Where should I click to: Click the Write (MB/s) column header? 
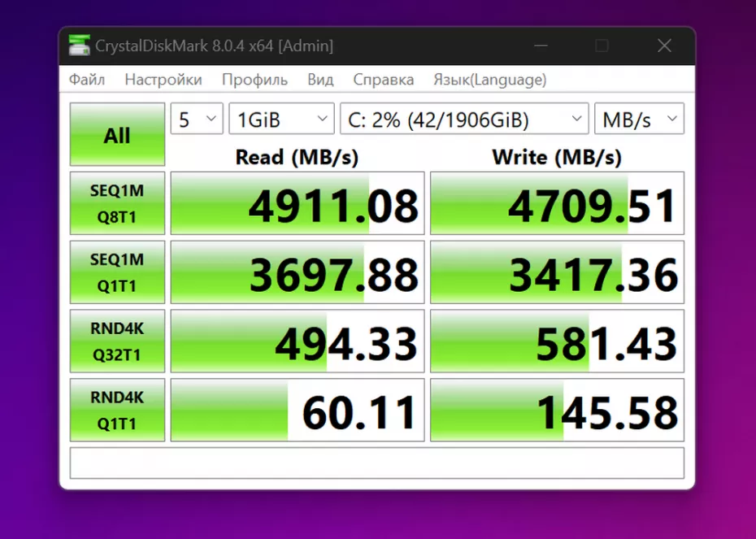pos(557,157)
